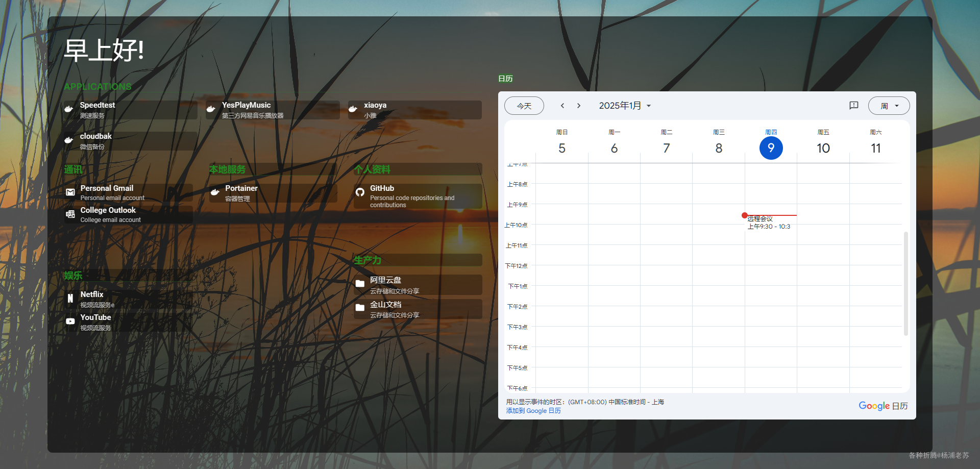Click the GitHub octocat icon
The width and height of the screenshot is (980, 469).
(360, 192)
